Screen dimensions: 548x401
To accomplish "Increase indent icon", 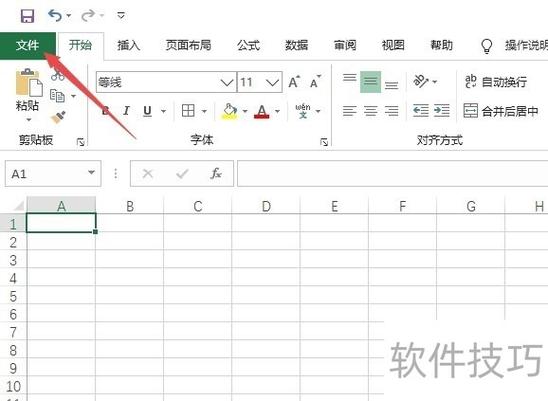I will [x=441, y=111].
